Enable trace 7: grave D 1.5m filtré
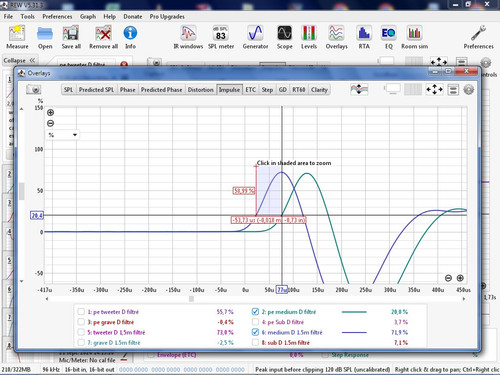500x375 pixels. (81, 342)
